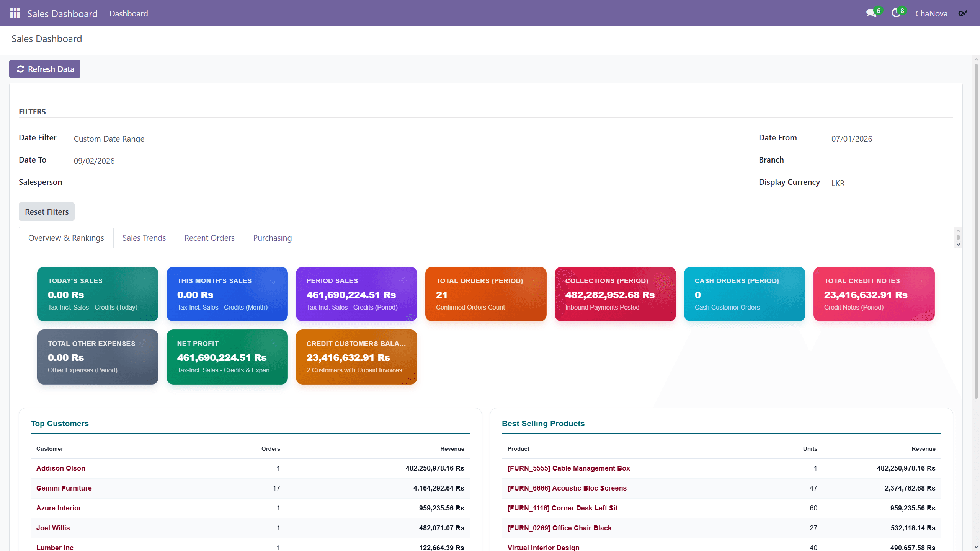Click the Reset Filters button
This screenshot has width=980, height=551.
click(47, 212)
